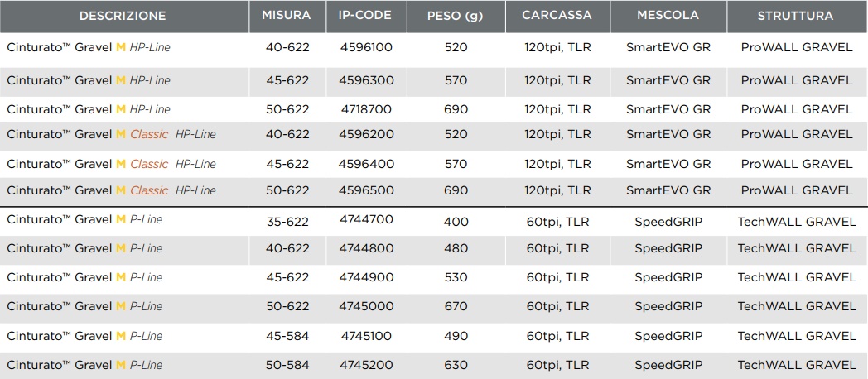Click the PESO (g) column header

click(x=455, y=16)
